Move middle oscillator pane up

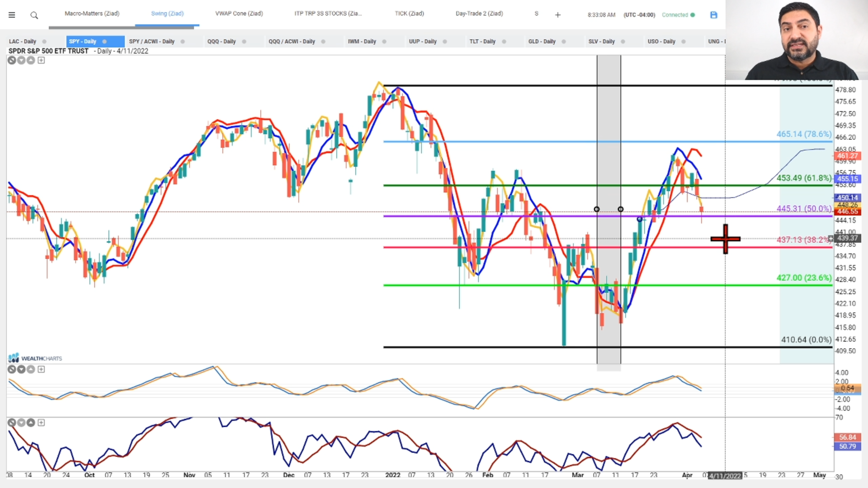tap(31, 369)
